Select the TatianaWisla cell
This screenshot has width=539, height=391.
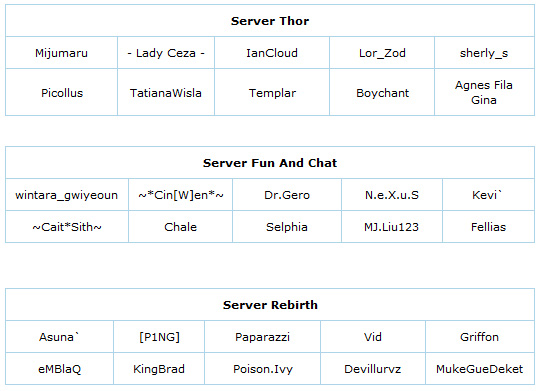pos(166,92)
